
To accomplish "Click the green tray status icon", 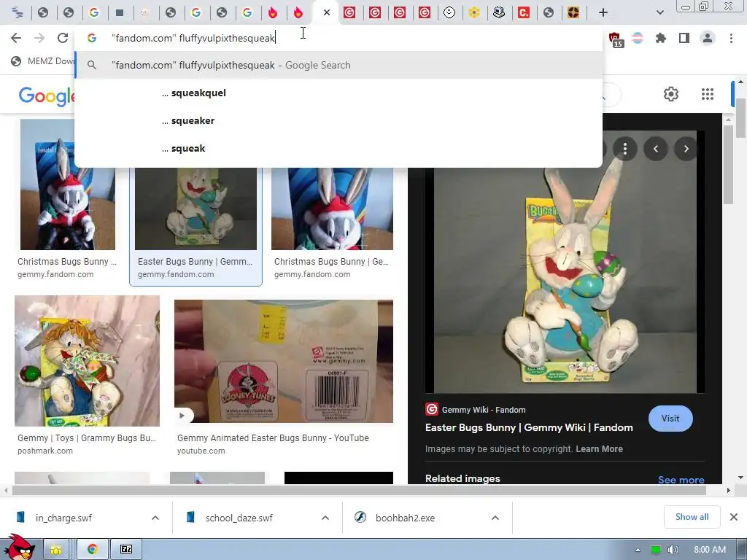I will click(656, 550).
